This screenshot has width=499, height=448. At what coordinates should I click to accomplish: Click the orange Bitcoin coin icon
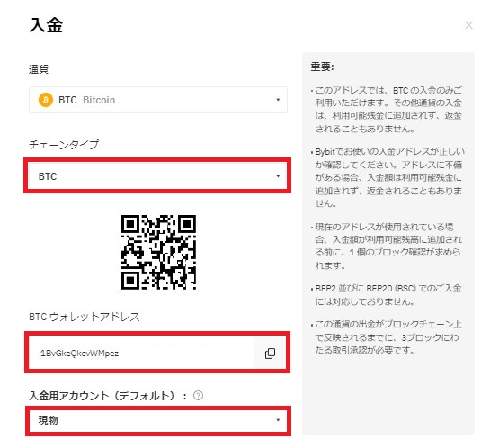[46, 100]
